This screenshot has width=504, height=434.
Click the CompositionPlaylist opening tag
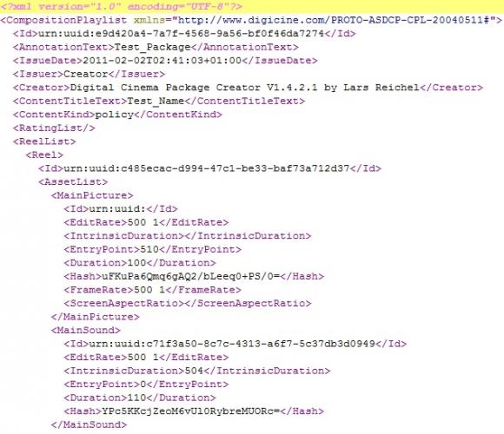[x=251, y=20]
